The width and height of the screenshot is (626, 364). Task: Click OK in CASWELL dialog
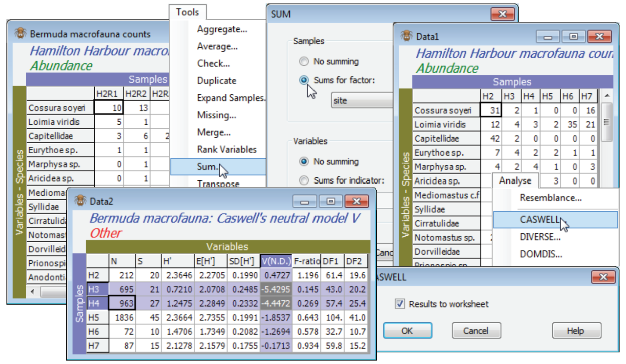pos(407,330)
